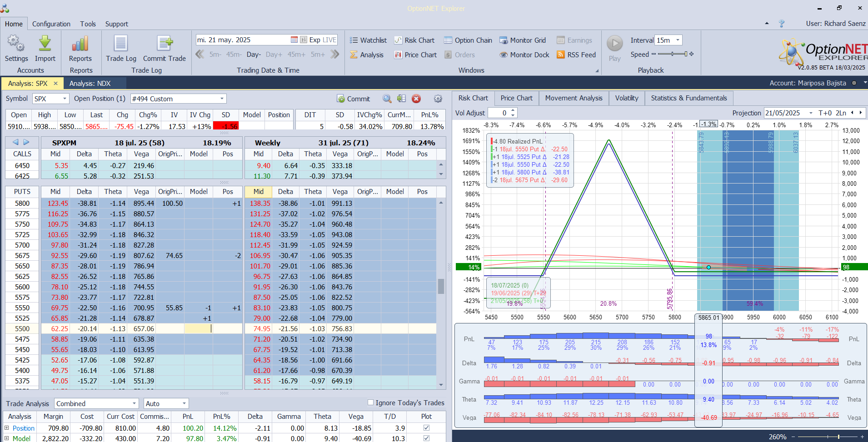Switch to the Analysis: NDX tab

tap(90, 84)
